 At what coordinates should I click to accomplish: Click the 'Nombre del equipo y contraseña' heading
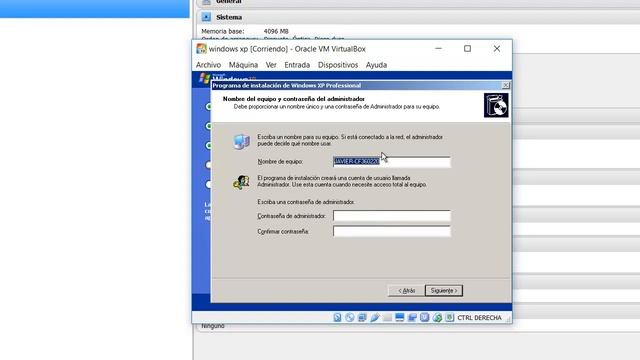[294, 99]
